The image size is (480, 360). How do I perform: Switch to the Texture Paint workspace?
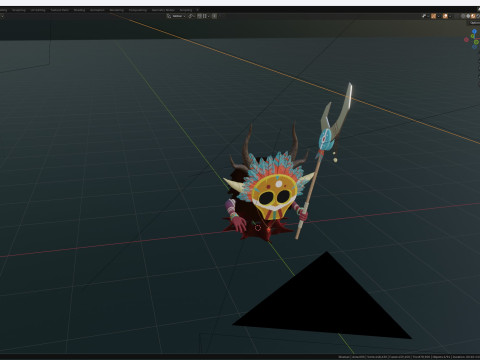click(60, 10)
